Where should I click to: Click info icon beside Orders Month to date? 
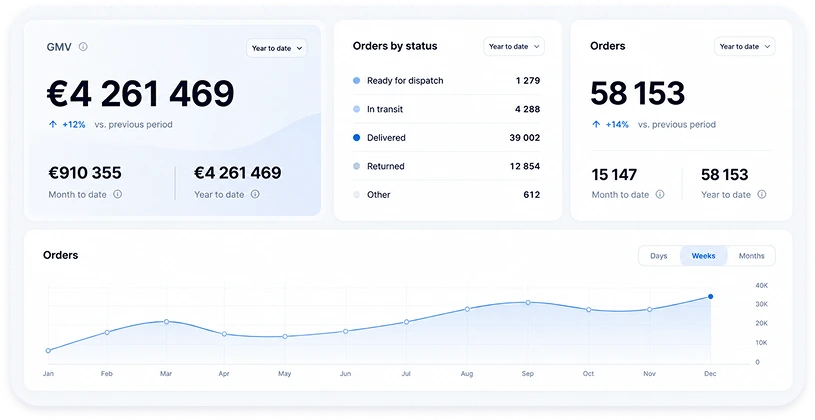click(x=660, y=194)
